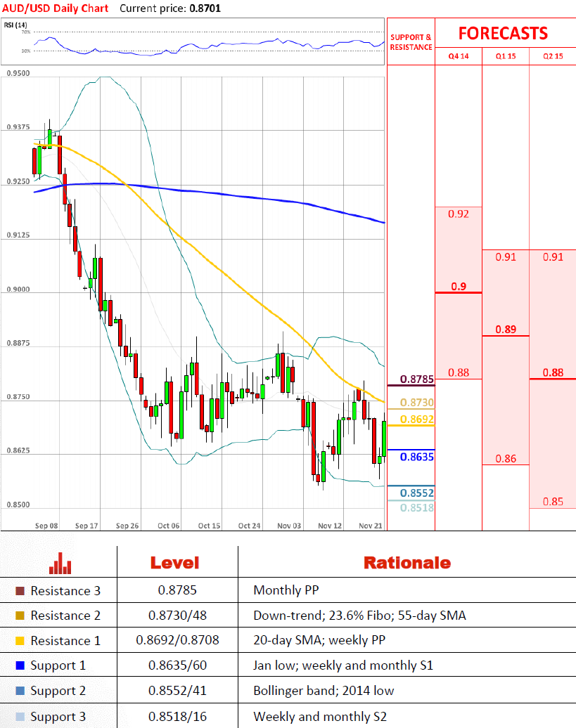The image size is (576, 728).
Task: Click the 0.8785 resistance level on chart
Action: pos(416,379)
